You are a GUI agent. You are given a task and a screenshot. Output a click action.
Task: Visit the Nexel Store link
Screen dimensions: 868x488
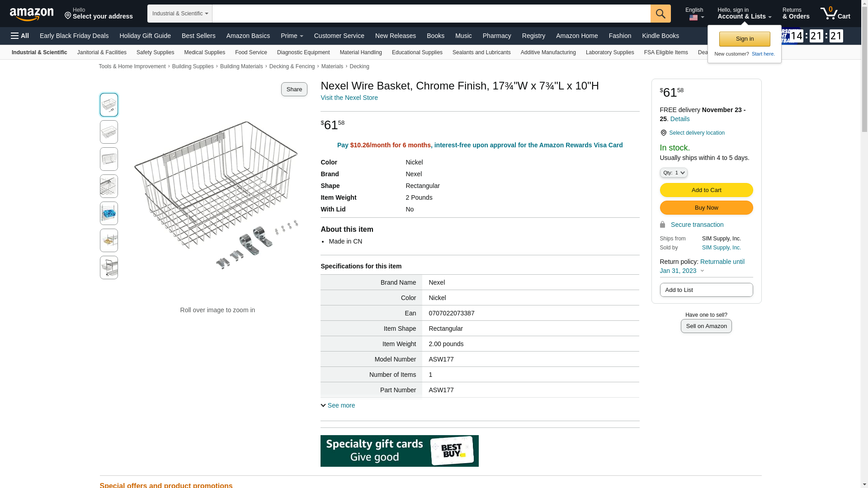(x=349, y=98)
